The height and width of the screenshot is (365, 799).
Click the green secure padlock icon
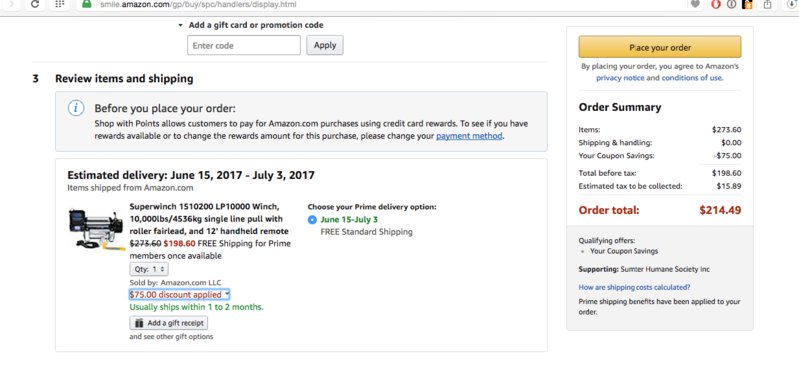87,4
